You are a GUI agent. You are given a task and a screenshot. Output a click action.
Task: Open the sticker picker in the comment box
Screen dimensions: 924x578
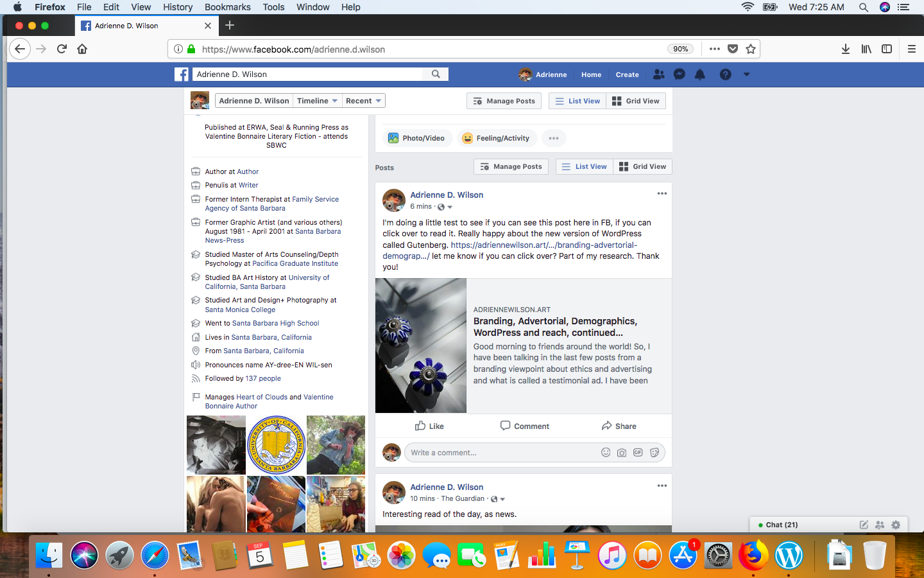pos(654,452)
